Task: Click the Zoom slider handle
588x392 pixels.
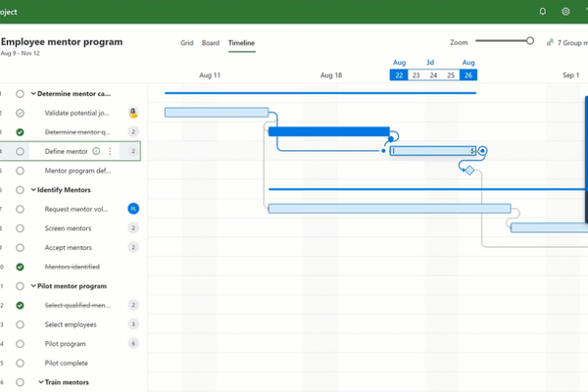Action: (x=530, y=41)
